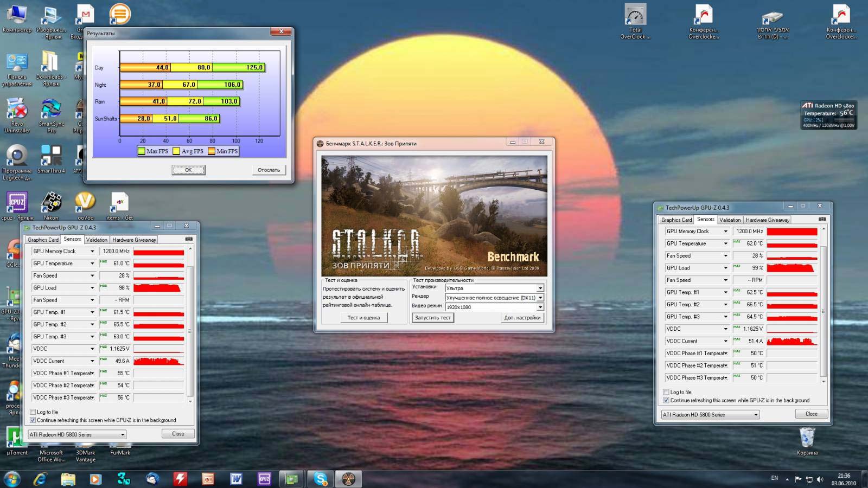This screenshot has width=868, height=488.
Task: Click the camera screenshot icon in right GPU-Z
Action: 822,219
